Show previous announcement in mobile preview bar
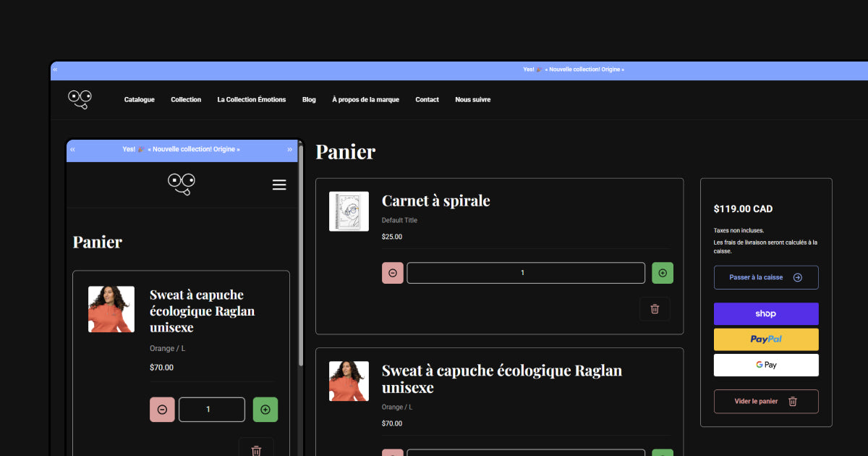The image size is (868, 456). (72, 149)
